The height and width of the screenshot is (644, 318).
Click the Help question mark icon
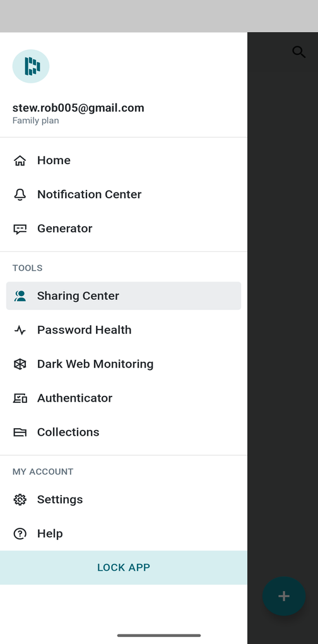point(20,534)
